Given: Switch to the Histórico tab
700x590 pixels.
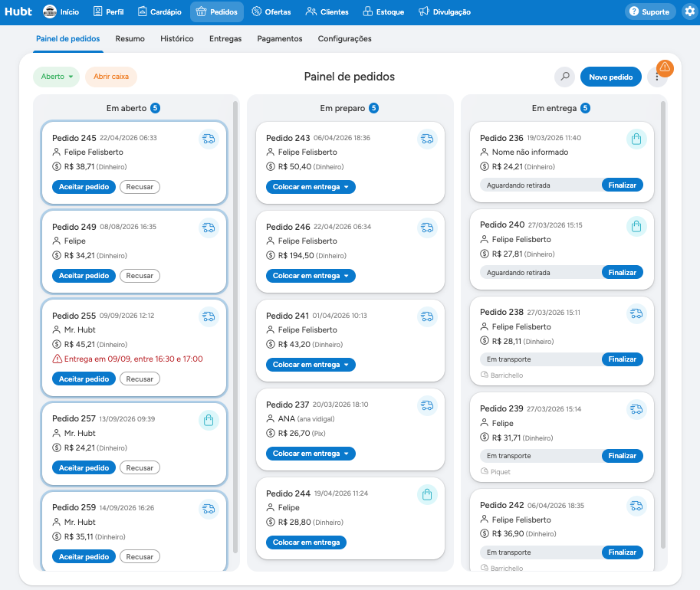Looking at the screenshot, I should [177, 39].
